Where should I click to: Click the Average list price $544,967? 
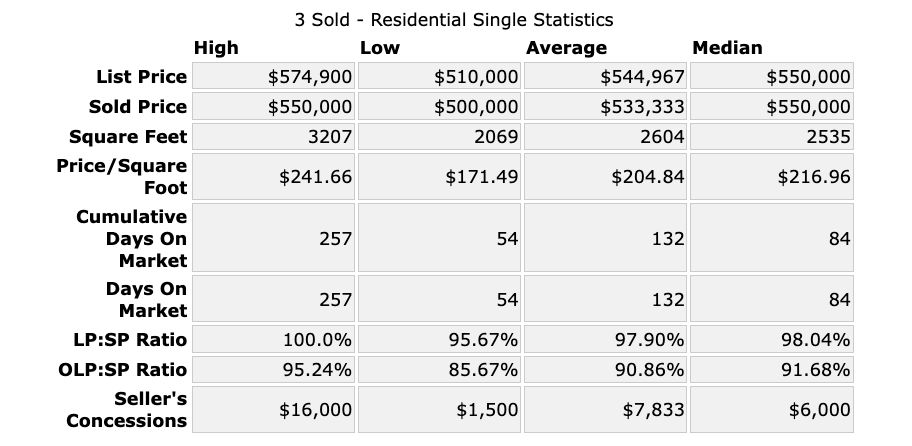[642, 77]
